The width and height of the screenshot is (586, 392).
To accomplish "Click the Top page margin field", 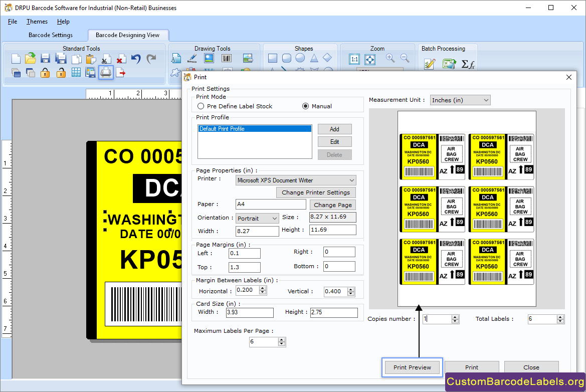I will [245, 268].
